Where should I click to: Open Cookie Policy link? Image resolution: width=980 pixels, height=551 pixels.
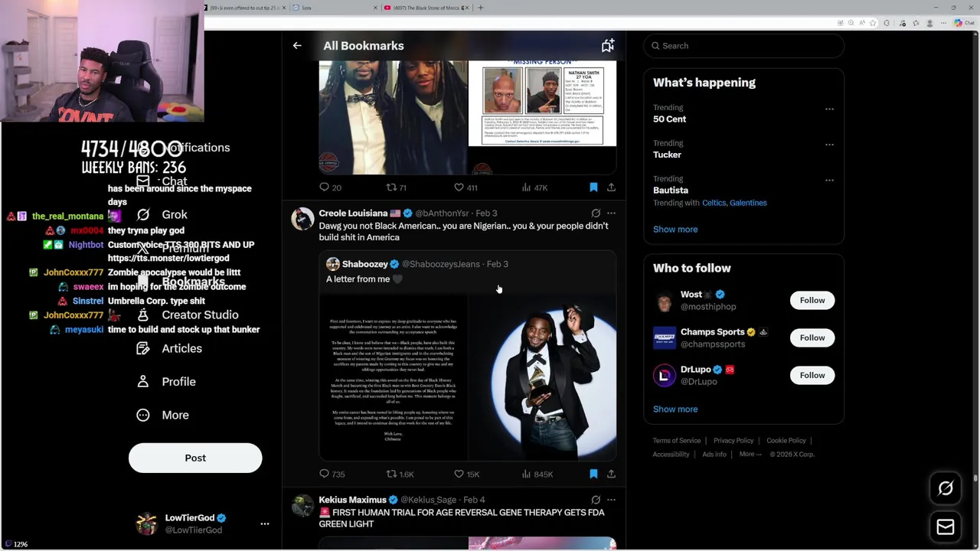(786, 441)
